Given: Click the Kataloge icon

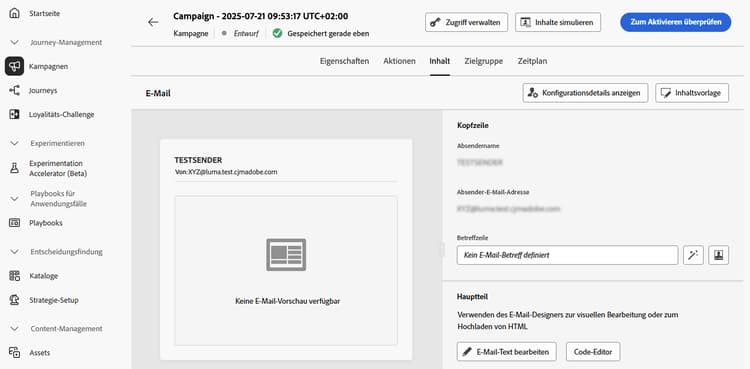Looking at the screenshot, I should point(14,276).
